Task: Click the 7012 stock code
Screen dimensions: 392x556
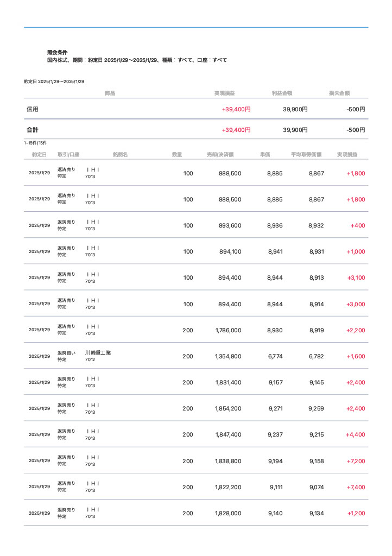Action: tap(90, 360)
